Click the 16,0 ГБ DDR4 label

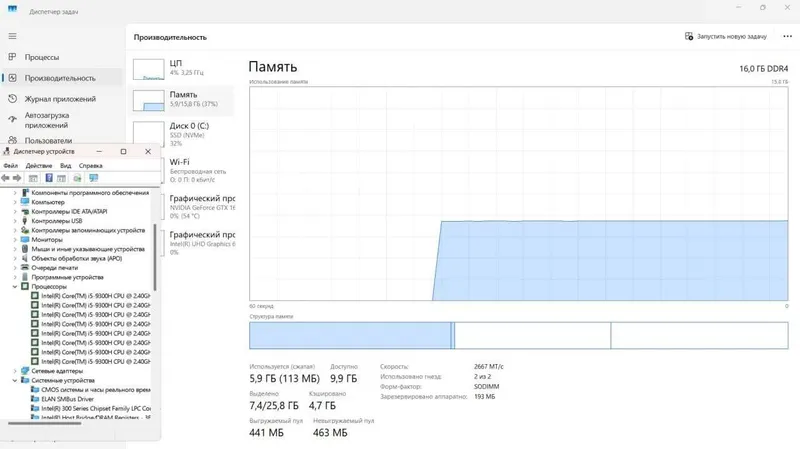coord(763,68)
